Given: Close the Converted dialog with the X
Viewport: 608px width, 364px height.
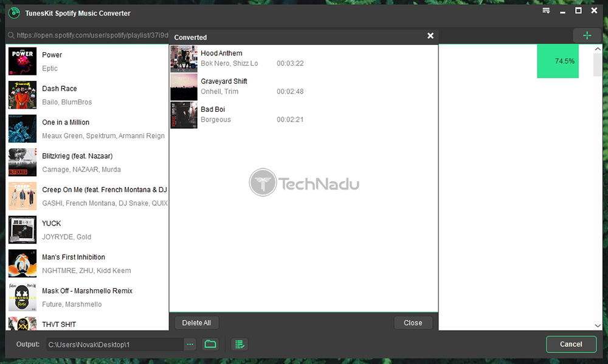Looking at the screenshot, I should click(430, 36).
